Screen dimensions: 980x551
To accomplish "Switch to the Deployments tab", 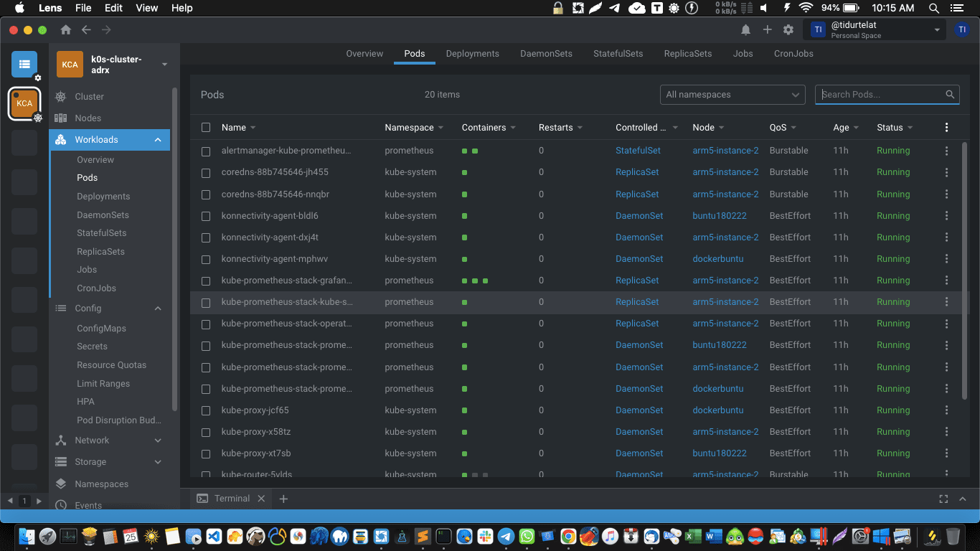I will pos(472,54).
